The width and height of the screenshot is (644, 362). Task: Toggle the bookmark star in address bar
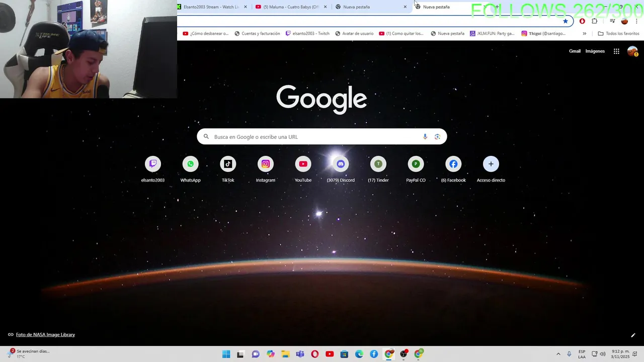(x=566, y=21)
